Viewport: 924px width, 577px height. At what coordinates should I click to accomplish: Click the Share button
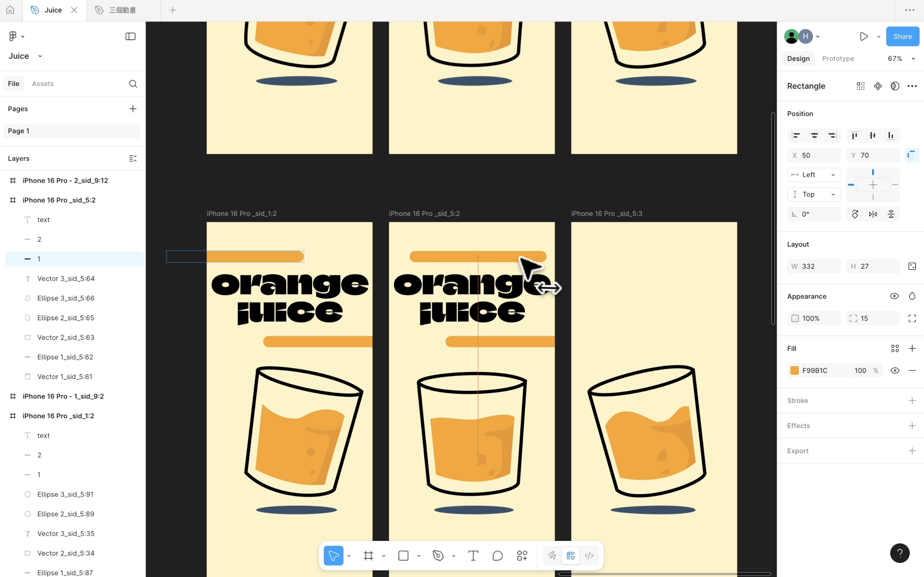(x=902, y=36)
